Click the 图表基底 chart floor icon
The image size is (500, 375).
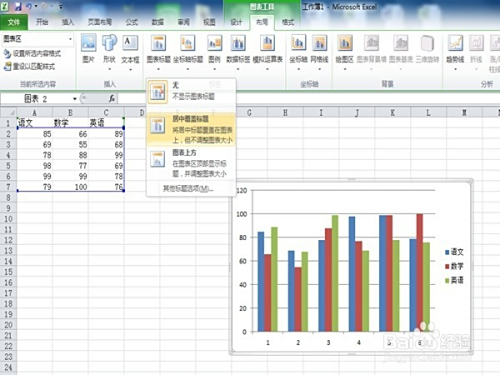pyautogui.click(x=401, y=52)
